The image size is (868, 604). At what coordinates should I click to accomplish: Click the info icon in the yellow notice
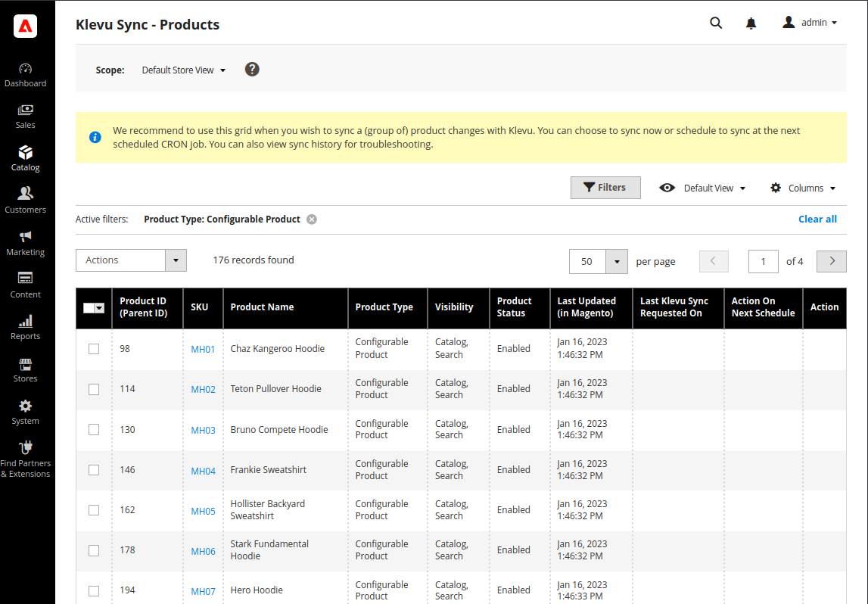(95, 137)
